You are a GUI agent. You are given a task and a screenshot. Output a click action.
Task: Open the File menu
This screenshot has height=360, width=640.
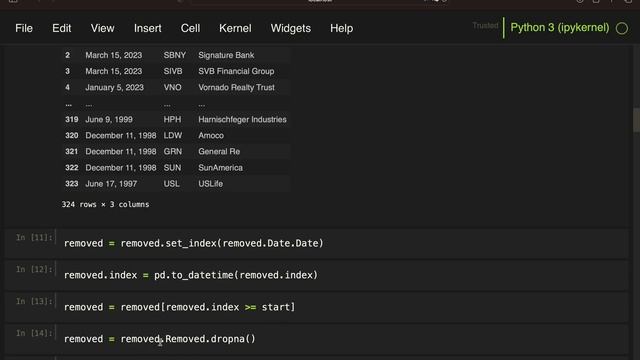coord(24,28)
